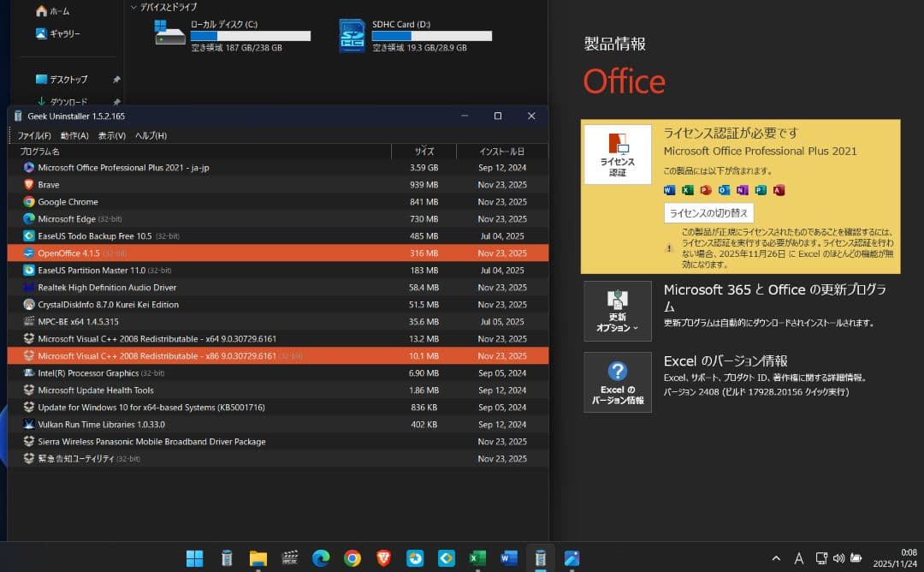Click the ライセンス認証 activation button
This screenshot has height=572, width=924.
[x=617, y=154]
